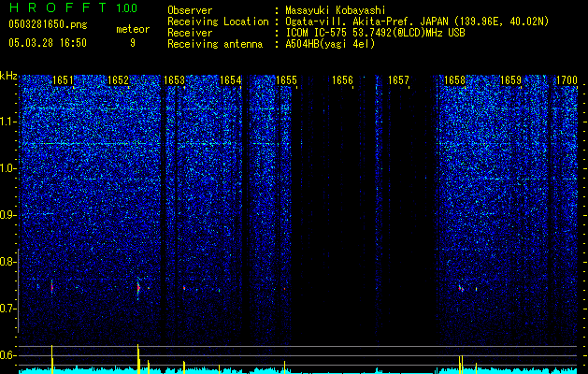Image resolution: width=588 pixels, height=374 pixels.
Task: Click the 1653 time marker
Action: 174,80
